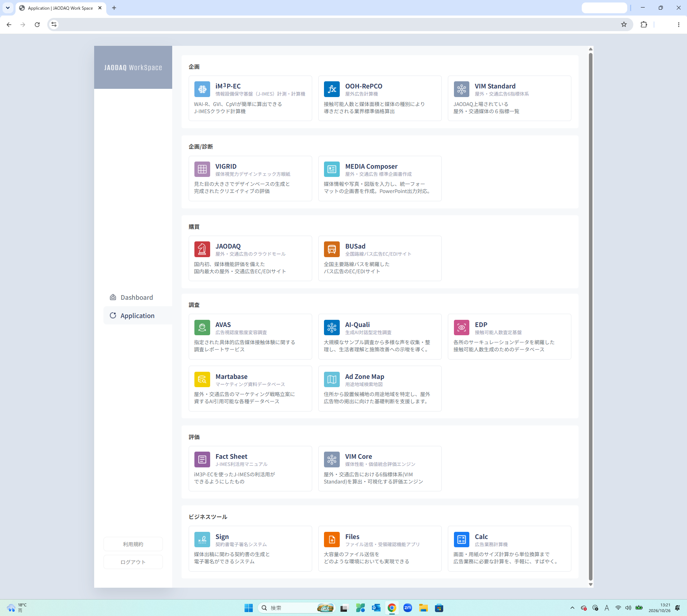Open the Sign signature icon
Screen dimensions: 687x616
202,539
